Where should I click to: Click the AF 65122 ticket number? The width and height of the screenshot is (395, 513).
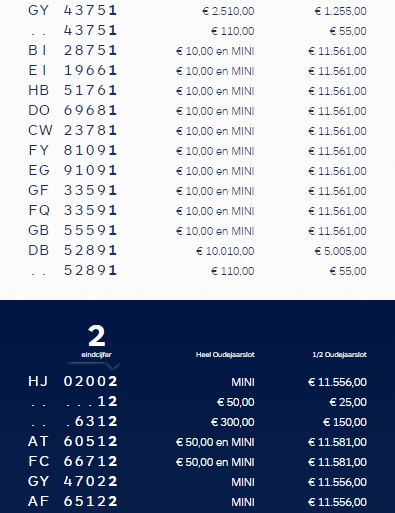(73, 501)
